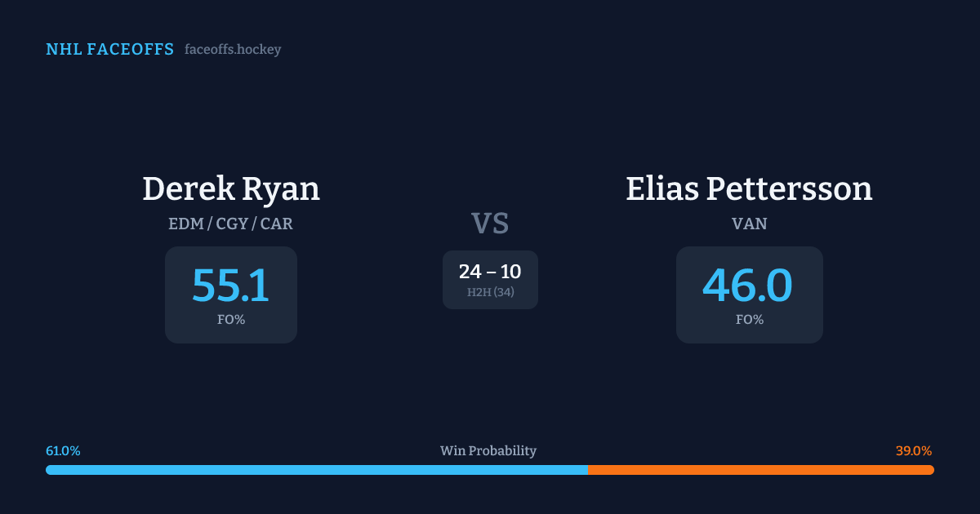Click the H2H (34) label
Image resolution: width=980 pixels, height=514 pixels.
click(x=490, y=292)
